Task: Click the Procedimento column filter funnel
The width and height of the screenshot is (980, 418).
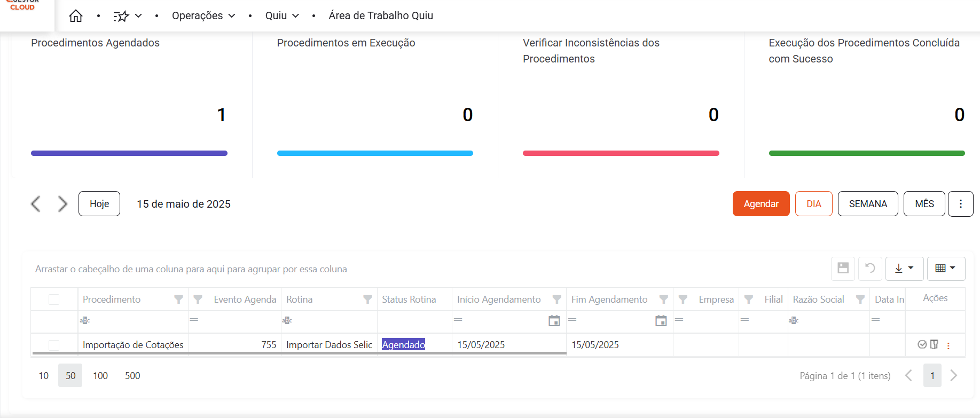Action: 178,299
